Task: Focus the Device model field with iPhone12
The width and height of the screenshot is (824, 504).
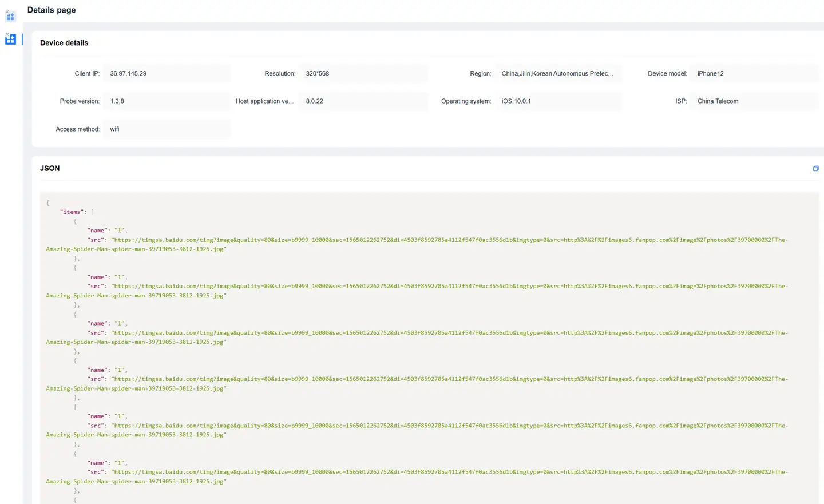Action: [x=753, y=73]
